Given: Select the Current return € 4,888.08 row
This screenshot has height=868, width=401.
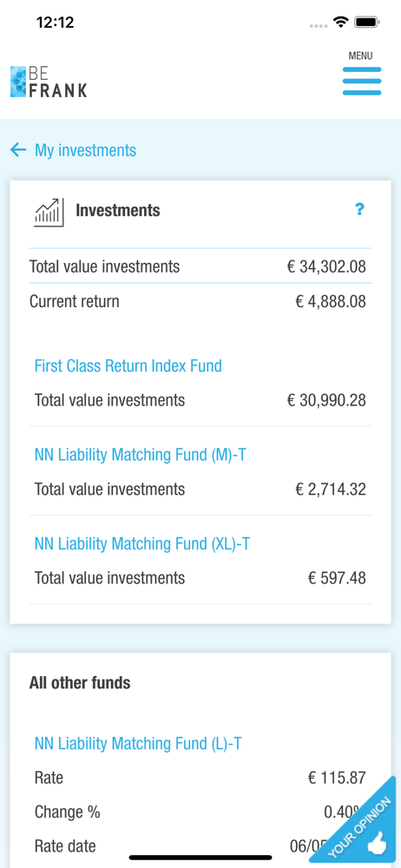Looking at the screenshot, I should click(200, 302).
